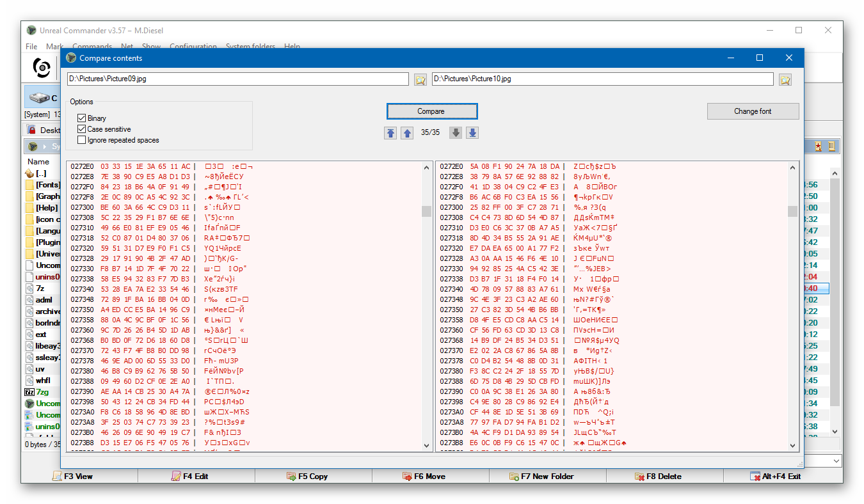Click the parent folder [..] icon
864x504 pixels.
click(x=29, y=173)
